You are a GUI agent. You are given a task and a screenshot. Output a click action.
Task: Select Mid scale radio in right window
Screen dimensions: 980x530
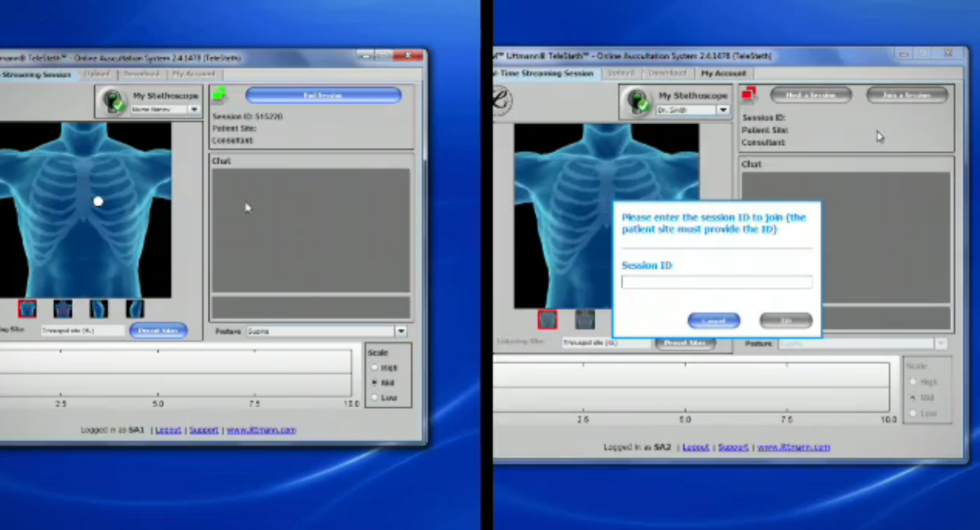(x=913, y=397)
